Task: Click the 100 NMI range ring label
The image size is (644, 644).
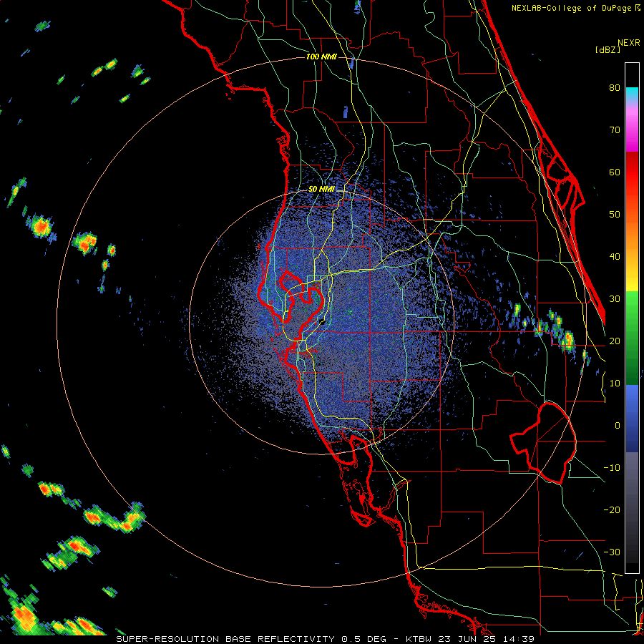Action: coord(321,57)
